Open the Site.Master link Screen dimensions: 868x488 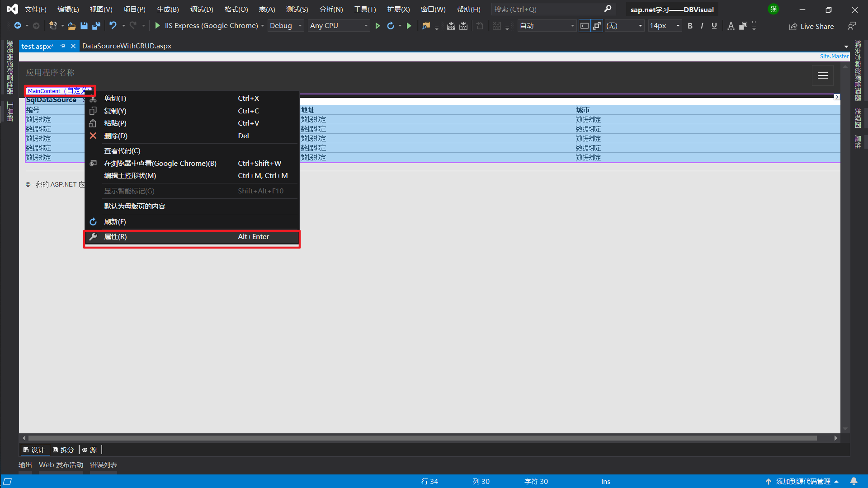pyautogui.click(x=834, y=56)
